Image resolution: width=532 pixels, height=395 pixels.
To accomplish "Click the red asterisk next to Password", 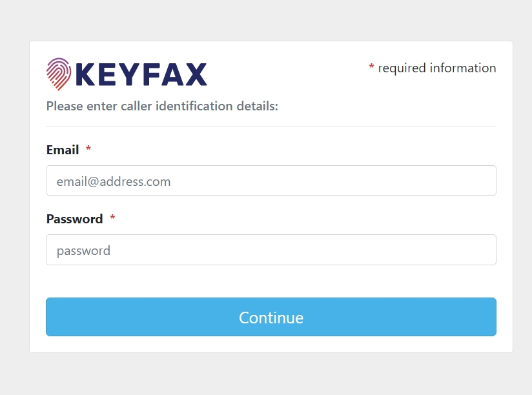I will [x=112, y=218].
